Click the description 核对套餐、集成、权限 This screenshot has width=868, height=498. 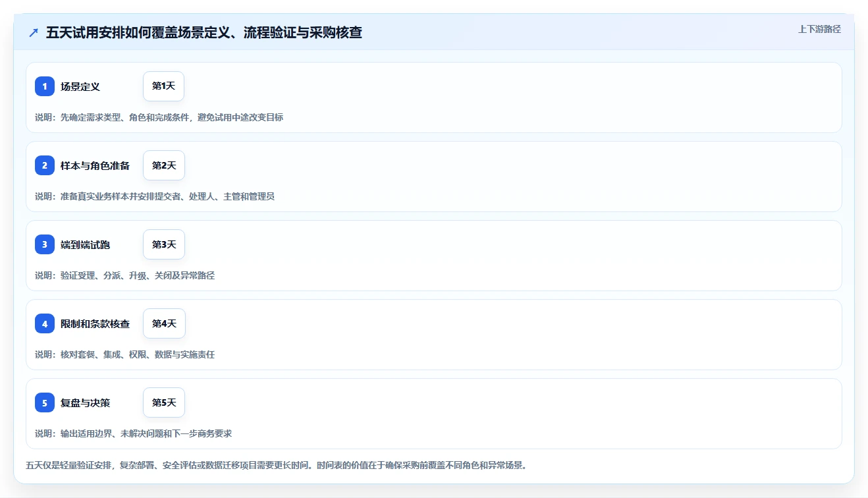point(124,354)
